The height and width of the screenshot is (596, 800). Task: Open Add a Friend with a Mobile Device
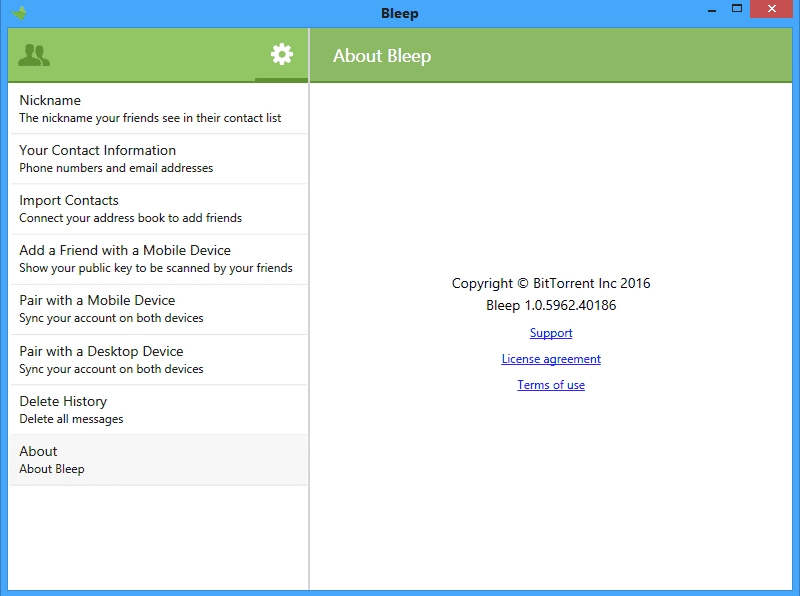pyautogui.click(x=159, y=259)
